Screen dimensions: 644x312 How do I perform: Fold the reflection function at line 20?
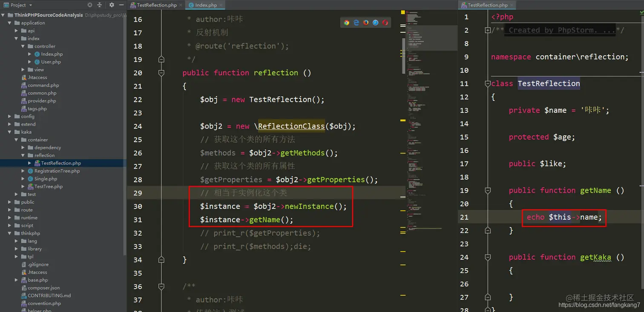[x=161, y=73]
